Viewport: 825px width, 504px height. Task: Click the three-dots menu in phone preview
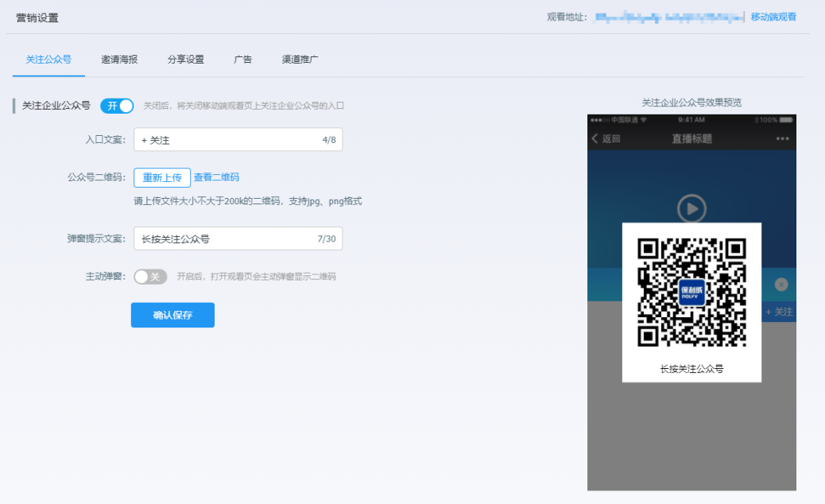(783, 138)
